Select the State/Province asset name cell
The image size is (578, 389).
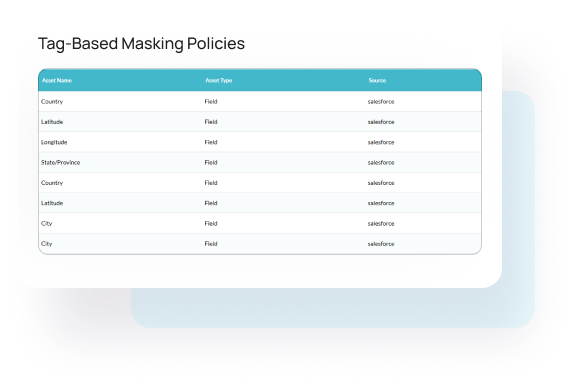tap(60, 163)
